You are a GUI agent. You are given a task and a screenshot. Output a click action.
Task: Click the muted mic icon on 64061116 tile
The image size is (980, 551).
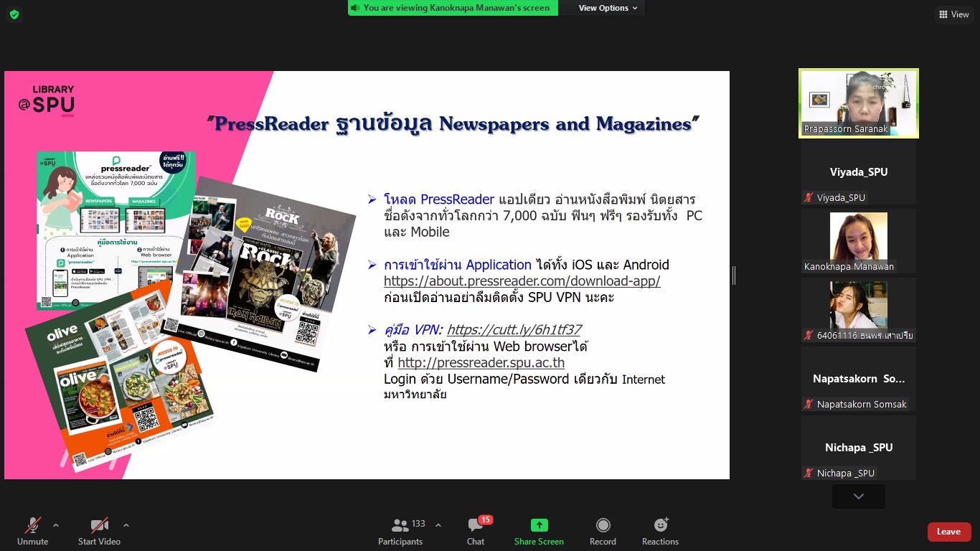point(809,336)
